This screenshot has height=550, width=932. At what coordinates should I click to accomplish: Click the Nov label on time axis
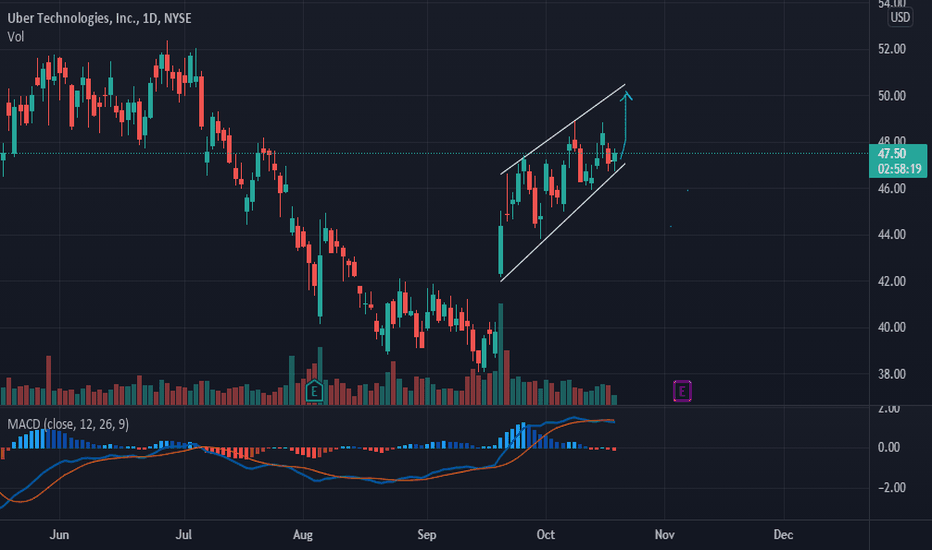665,535
